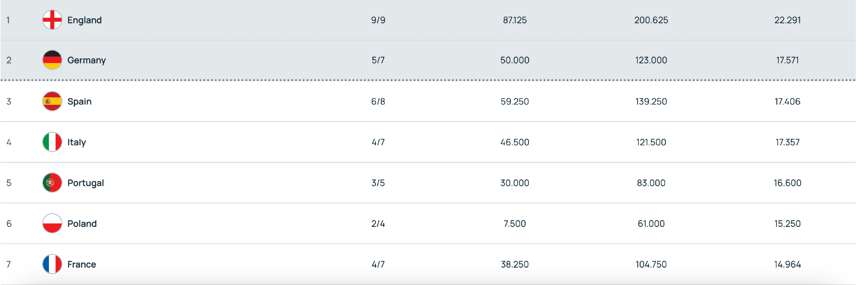
Task: Click the Spain flag icon
Action: point(52,102)
